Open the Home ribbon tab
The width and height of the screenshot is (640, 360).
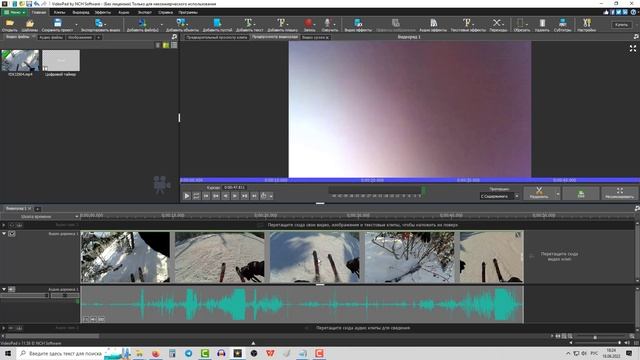[x=39, y=12]
